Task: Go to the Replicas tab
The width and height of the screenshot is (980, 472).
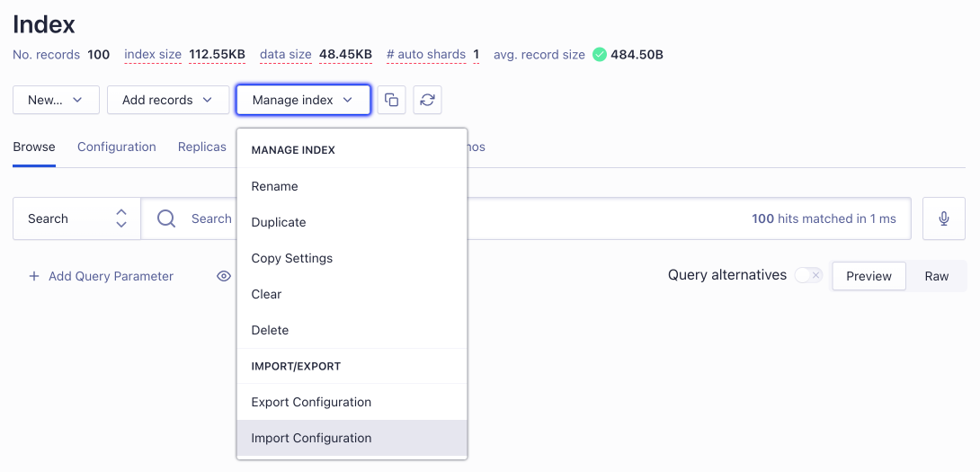Action: point(202,147)
